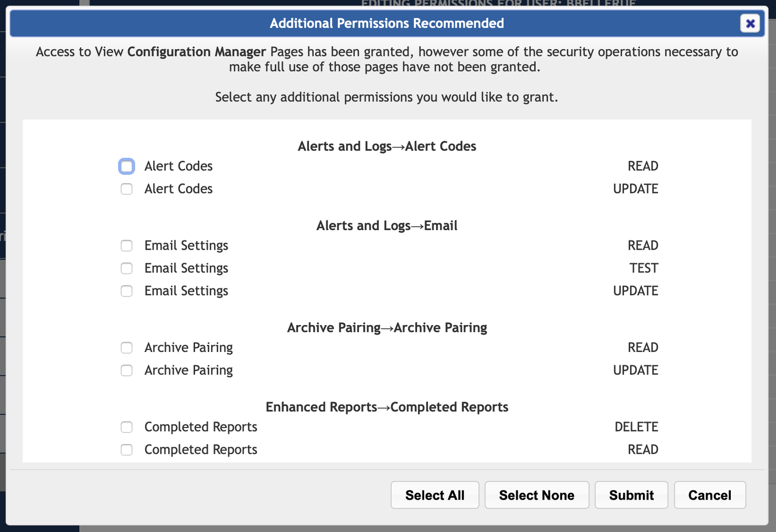The height and width of the screenshot is (532, 776).
Task: Click the Email Settings label in TEST row
Action: point(186,268)
